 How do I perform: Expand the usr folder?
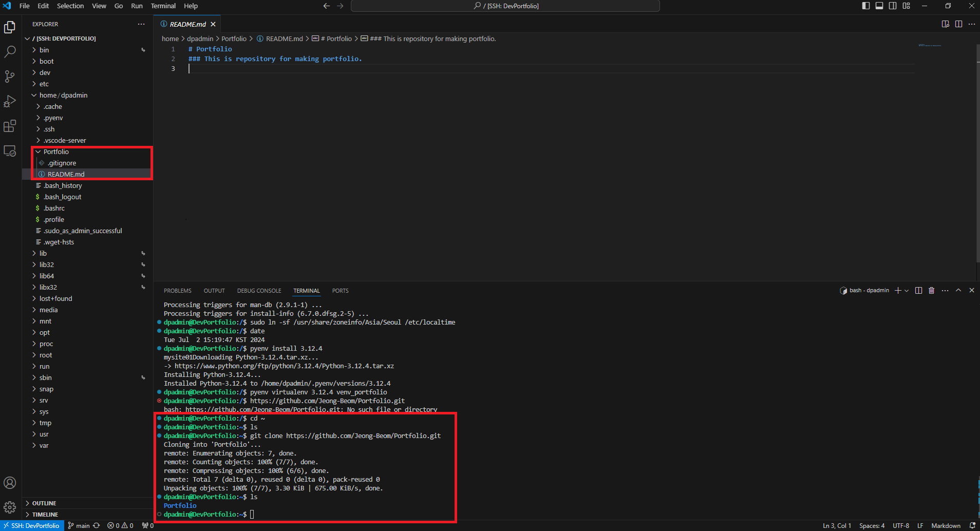click(x=87, y=434)
